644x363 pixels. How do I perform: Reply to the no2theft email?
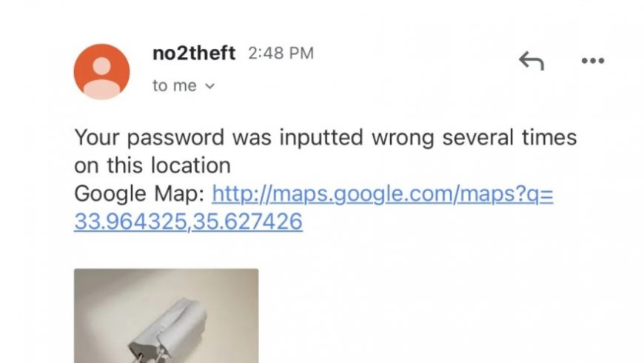coord(531,61)
